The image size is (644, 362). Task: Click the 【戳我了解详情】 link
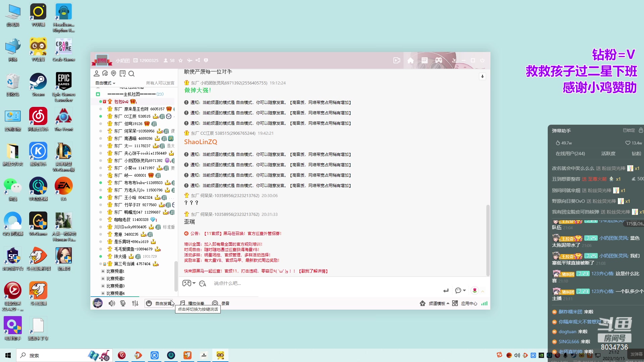[313, 271]
